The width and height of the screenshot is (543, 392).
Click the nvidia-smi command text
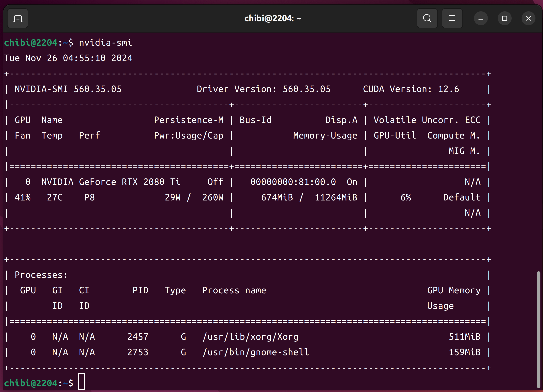(105, 43)
